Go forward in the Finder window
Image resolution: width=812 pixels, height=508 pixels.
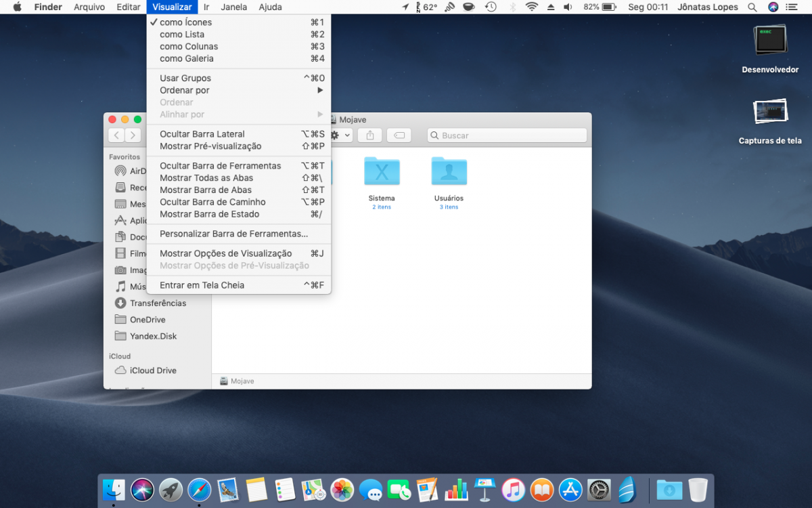tap(133, 135)
